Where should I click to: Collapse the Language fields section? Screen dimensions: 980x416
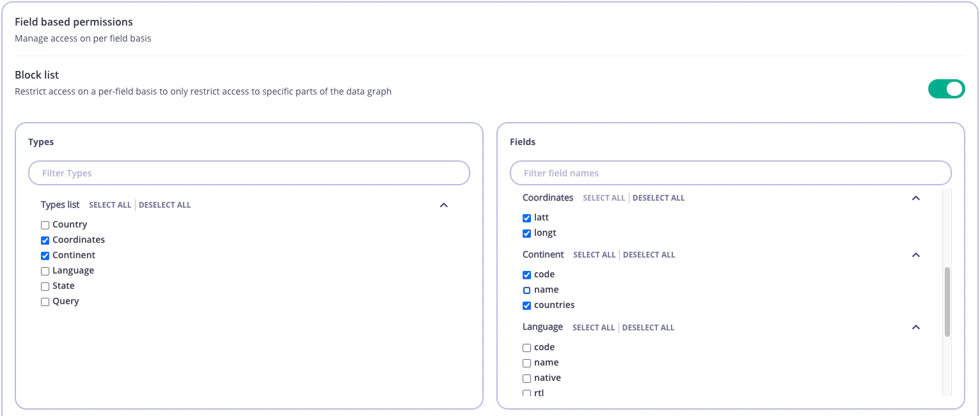(916, 327)
